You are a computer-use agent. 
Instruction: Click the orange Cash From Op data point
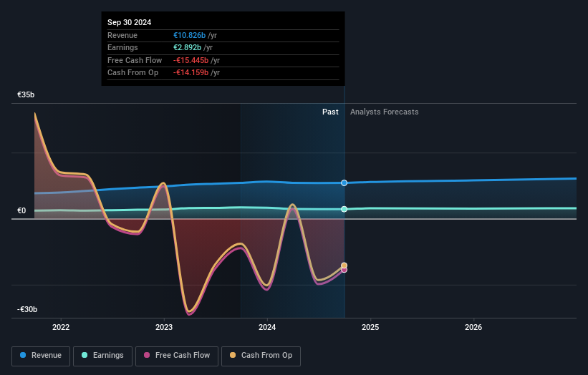click(x=344, y=266)
